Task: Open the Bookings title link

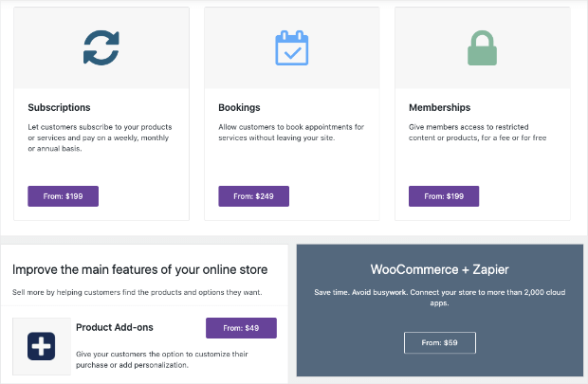Action: pos(239,108)
